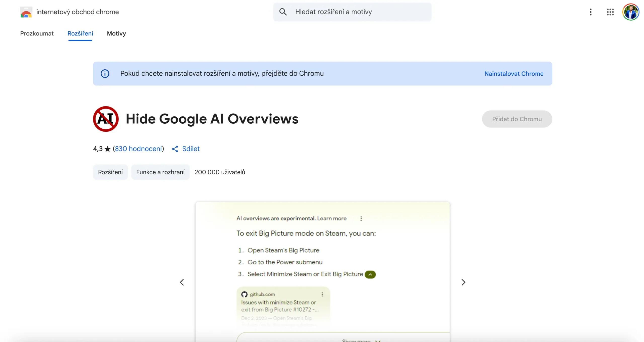Image resolution: width=644 pixels, height=342 pixels.
Task: Click the Hide Google AI Overviews extension logo
Action: (x=105, y=119)
